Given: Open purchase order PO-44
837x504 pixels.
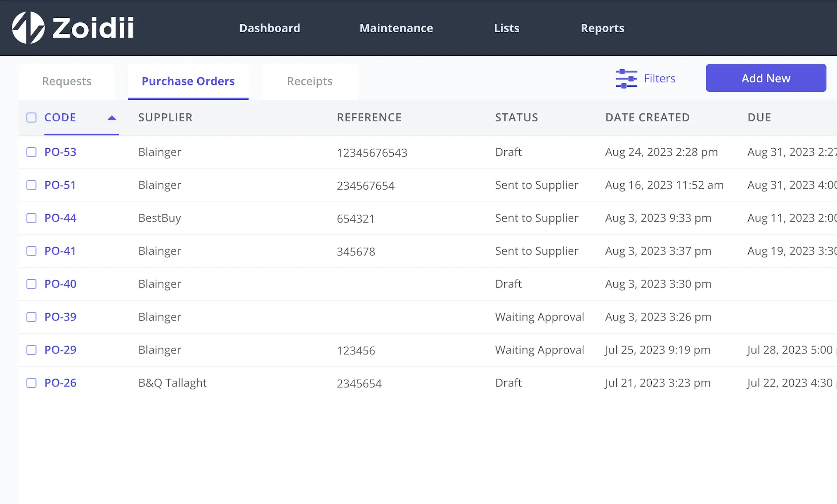Looking at the screenshot, I should tap(60, 218).
